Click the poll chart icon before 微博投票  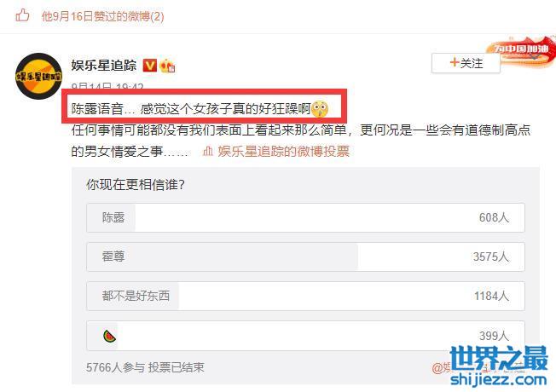click(x=208, y=152)
